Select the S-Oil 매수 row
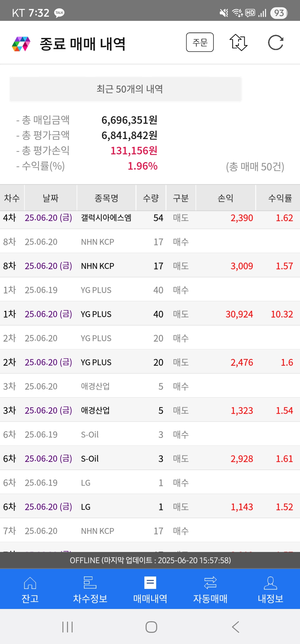The image size is (300, 644). click(150, 434)
